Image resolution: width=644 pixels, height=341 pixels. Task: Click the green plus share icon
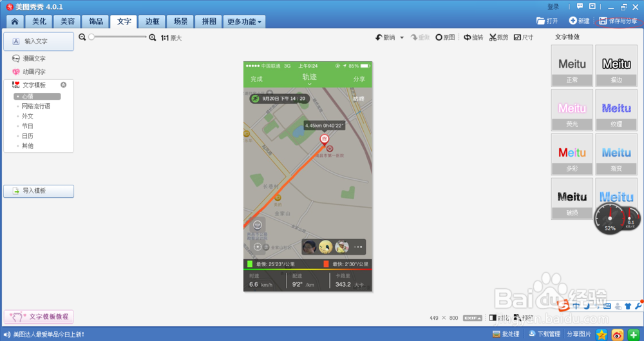634,334
